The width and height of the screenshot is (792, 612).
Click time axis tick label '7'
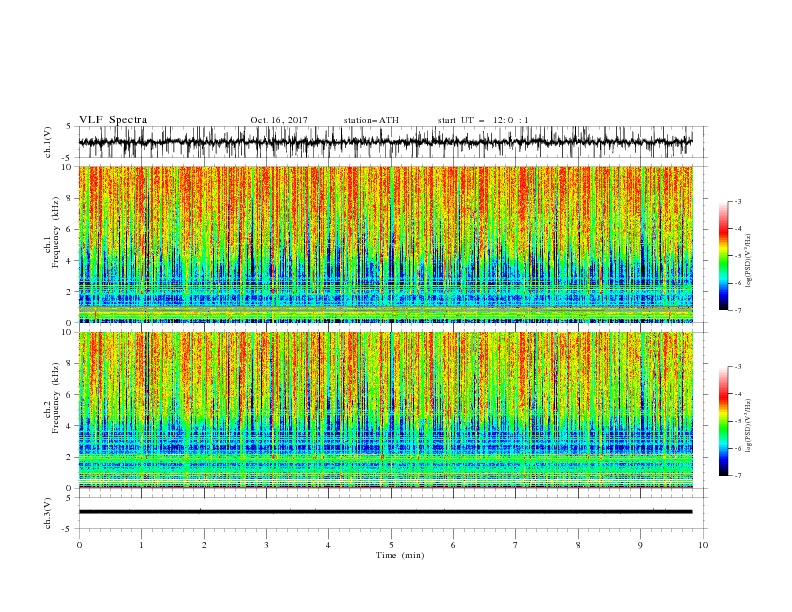(516, 545)
